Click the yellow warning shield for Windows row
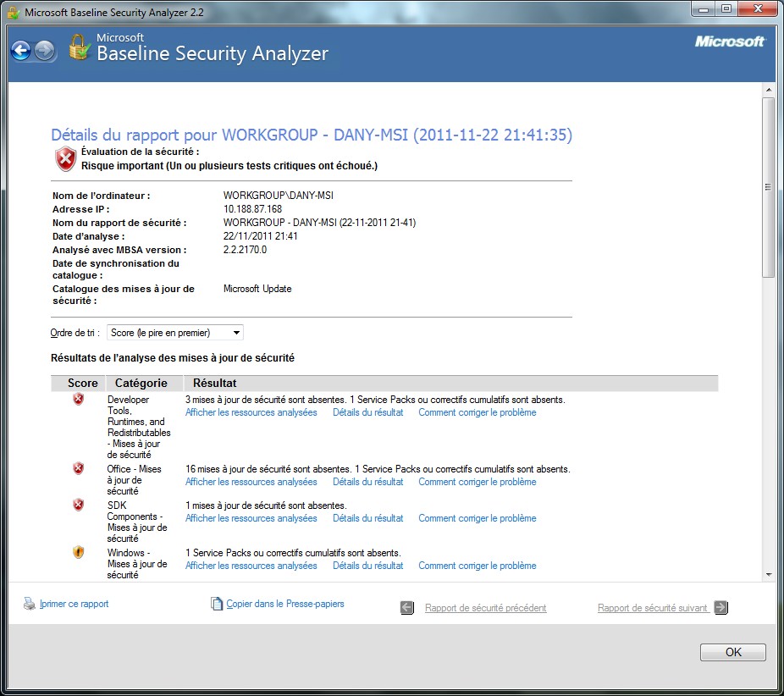 click(x=79, y=552)
